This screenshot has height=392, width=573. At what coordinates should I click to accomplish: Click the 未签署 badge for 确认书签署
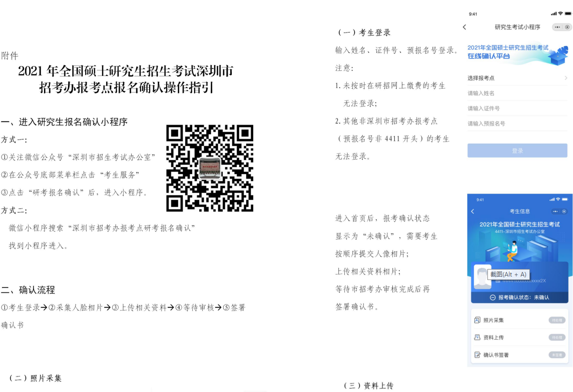(556, 355)
